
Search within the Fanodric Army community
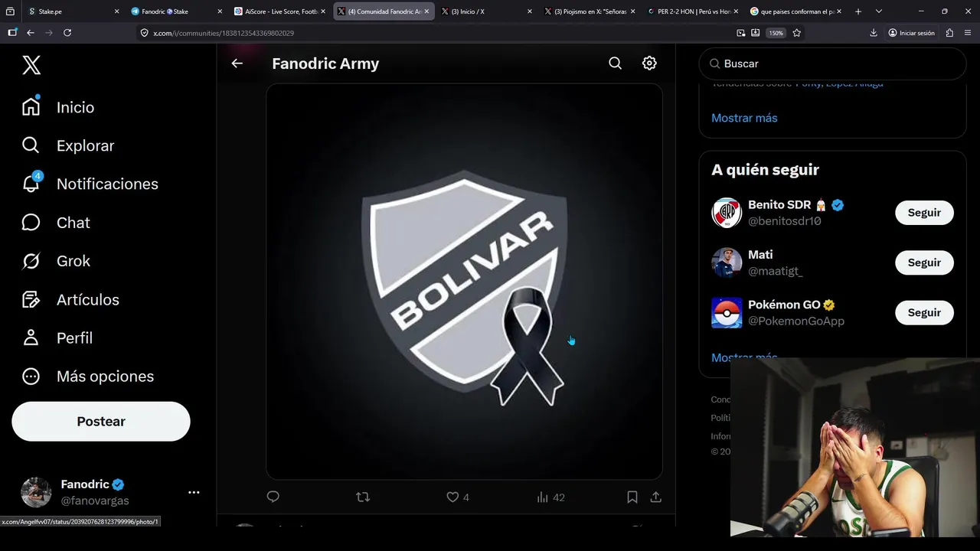point(616,64)
